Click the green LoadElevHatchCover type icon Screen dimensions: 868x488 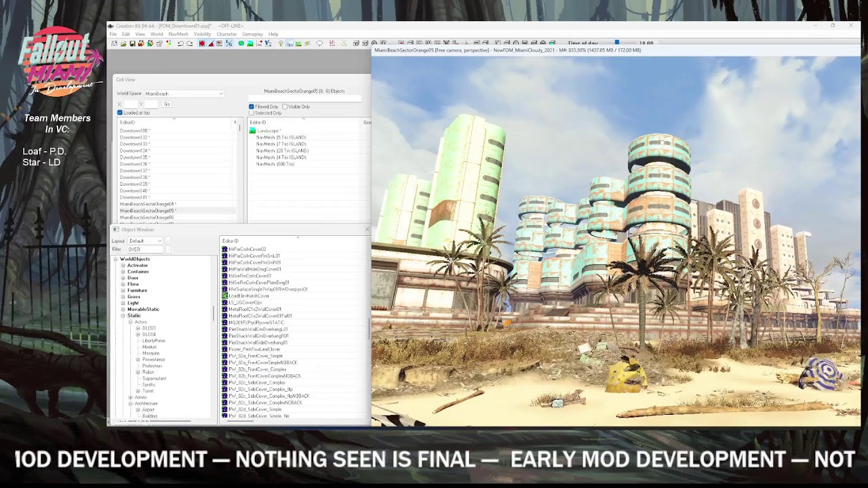[x=225, y=296]
